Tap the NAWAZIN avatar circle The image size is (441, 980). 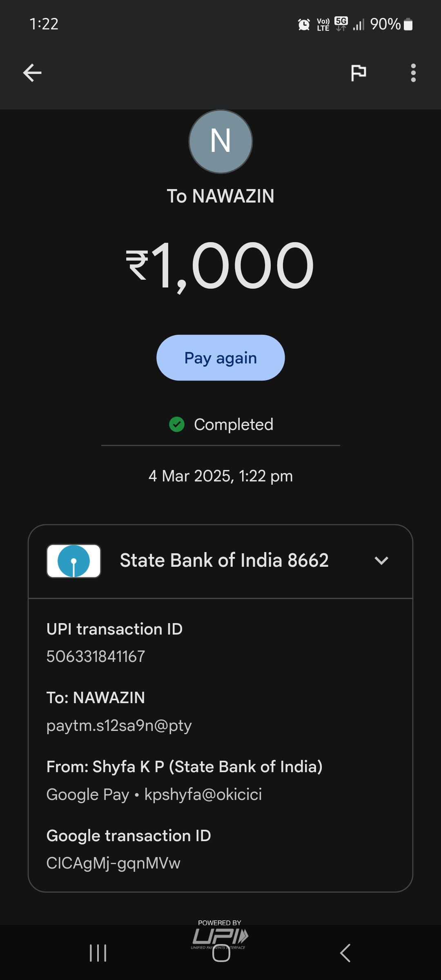click(x=220, y=141)
